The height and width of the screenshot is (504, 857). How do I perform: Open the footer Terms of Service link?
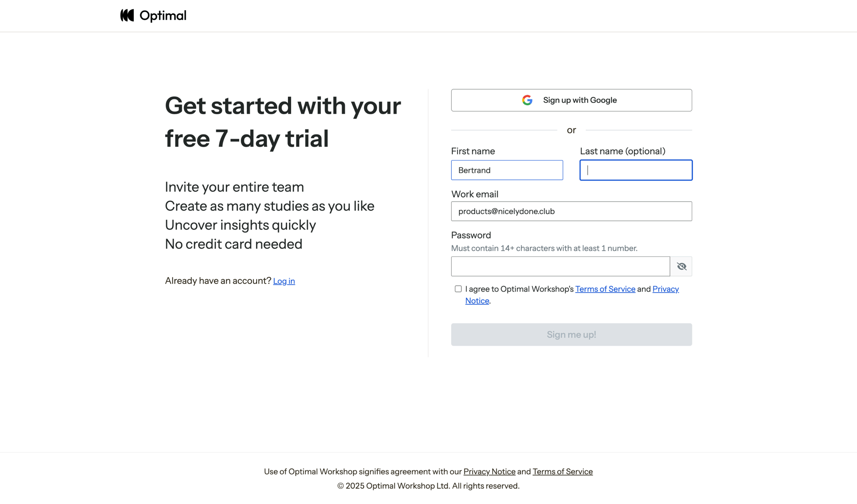point(562,471)
